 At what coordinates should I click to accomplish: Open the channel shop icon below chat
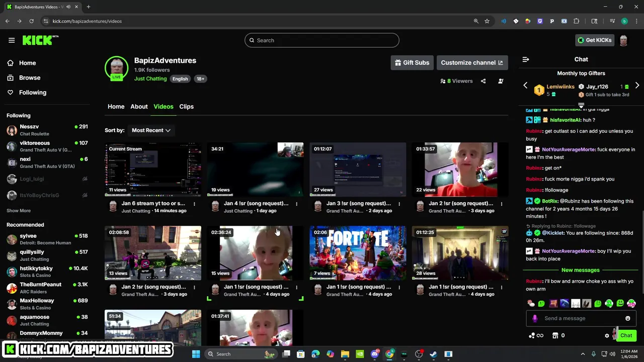(555, 335)
